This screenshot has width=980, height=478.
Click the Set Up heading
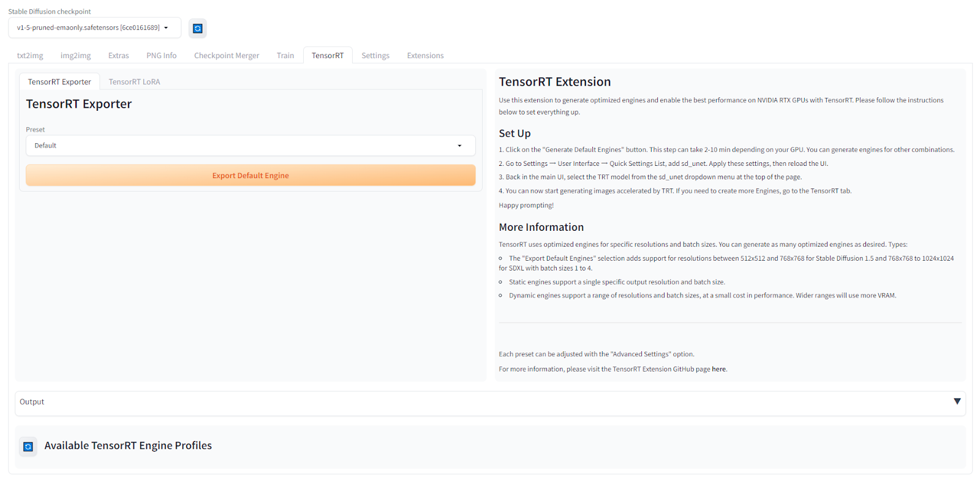[514, 133]
